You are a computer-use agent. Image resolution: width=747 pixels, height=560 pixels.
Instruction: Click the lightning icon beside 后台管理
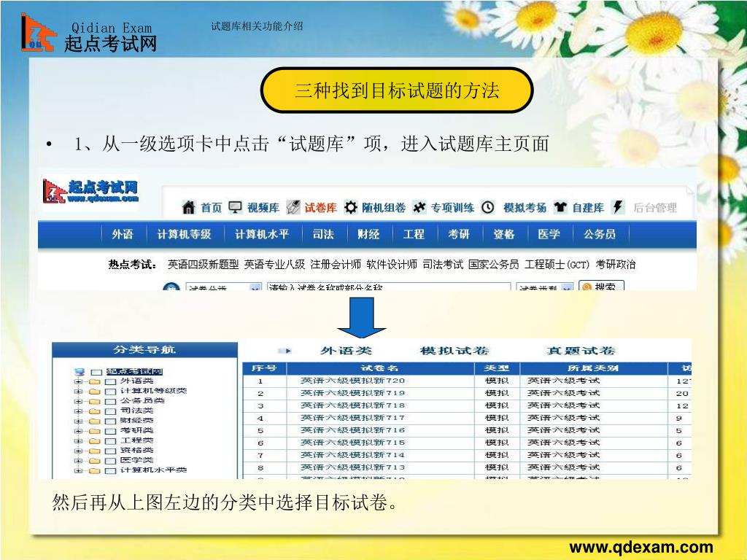point(618,207)
